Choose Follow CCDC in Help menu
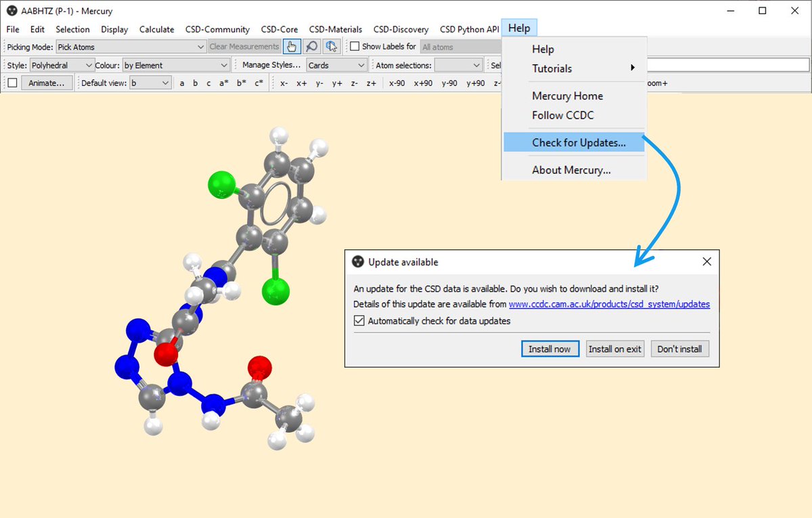Image resolution: width=812 pixels, height=518 pixels. point(574,115)
